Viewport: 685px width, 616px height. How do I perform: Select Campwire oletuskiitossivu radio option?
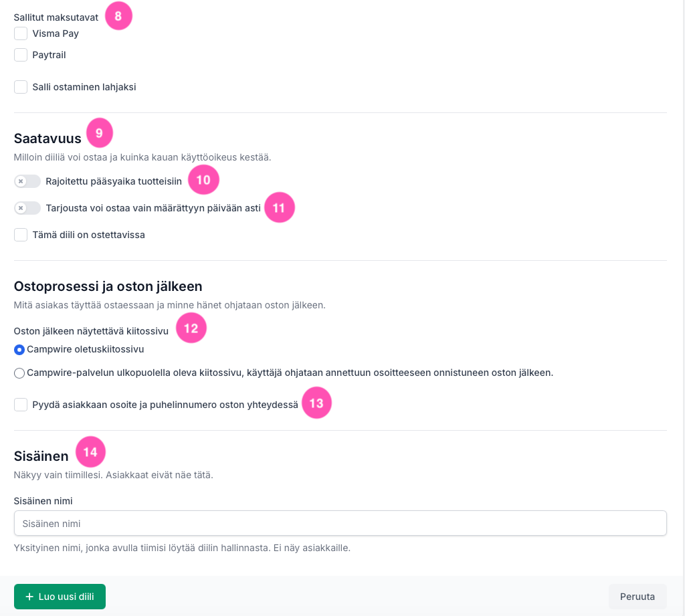(x=19, y=350)
